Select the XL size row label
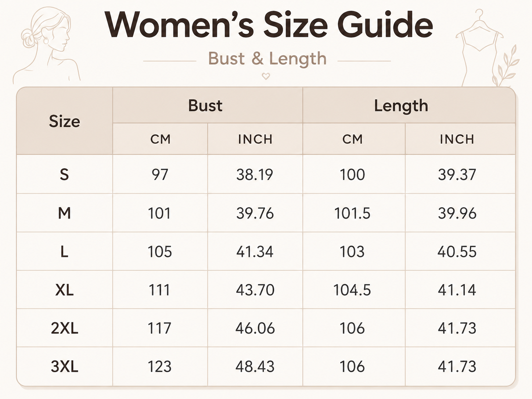This screenshot has height=399, width=532. pos(64,290)
